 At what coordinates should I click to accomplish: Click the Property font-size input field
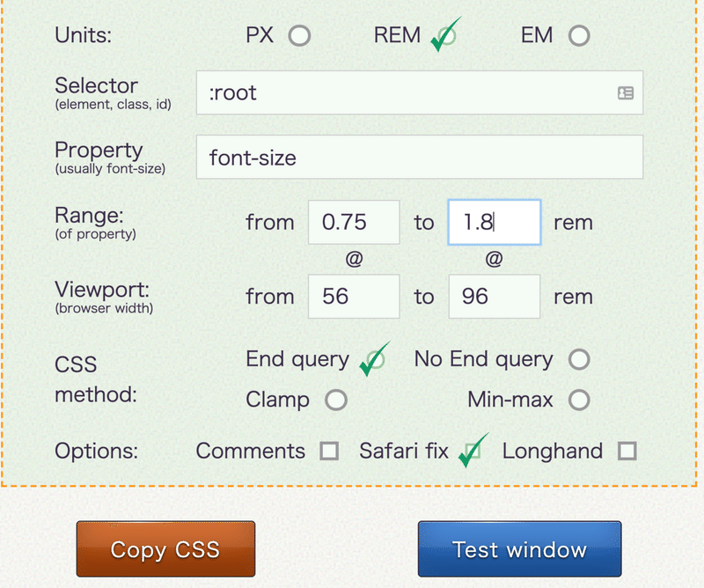click(419, 158)
